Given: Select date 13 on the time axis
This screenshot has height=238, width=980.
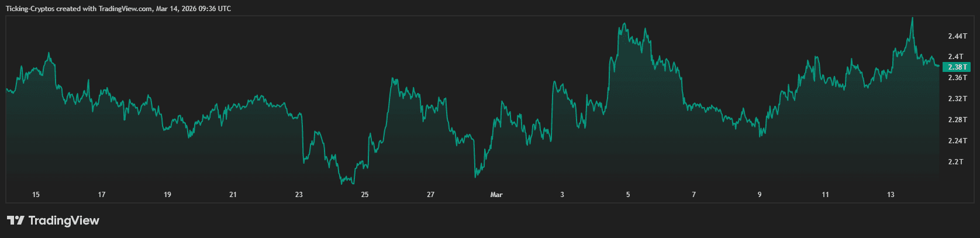Looking at the screenshot, I should click(891, 195).
